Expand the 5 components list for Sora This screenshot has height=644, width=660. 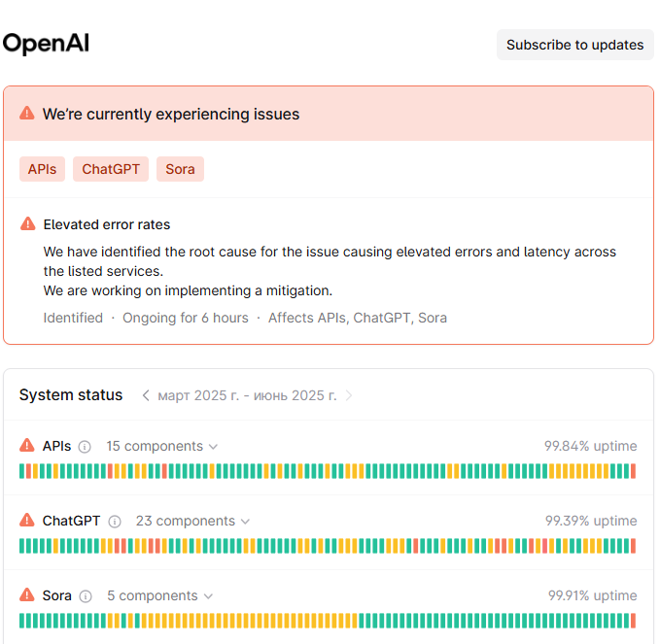159,596
